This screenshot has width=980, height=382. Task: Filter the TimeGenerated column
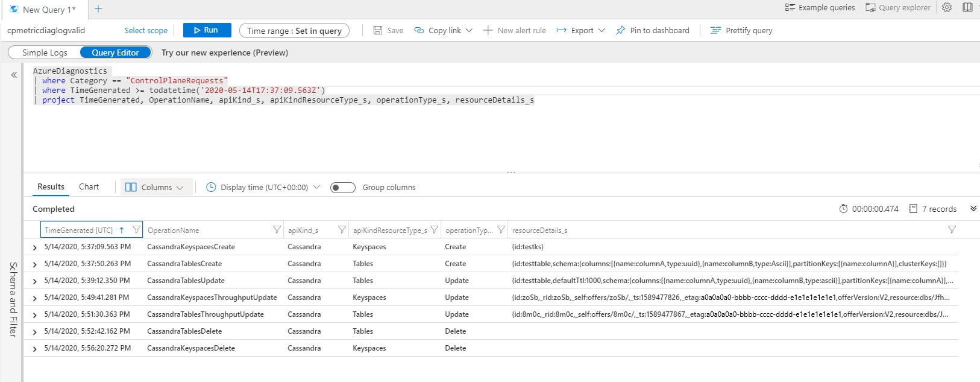point(136,230)
